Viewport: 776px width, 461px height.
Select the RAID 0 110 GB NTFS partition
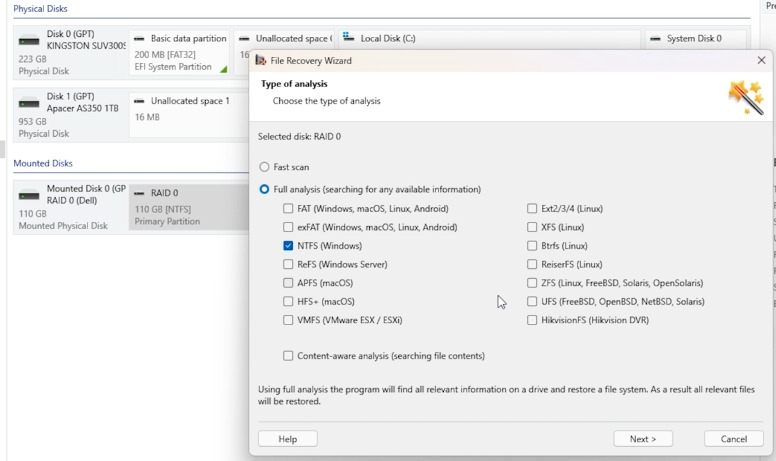pos(189,207)
